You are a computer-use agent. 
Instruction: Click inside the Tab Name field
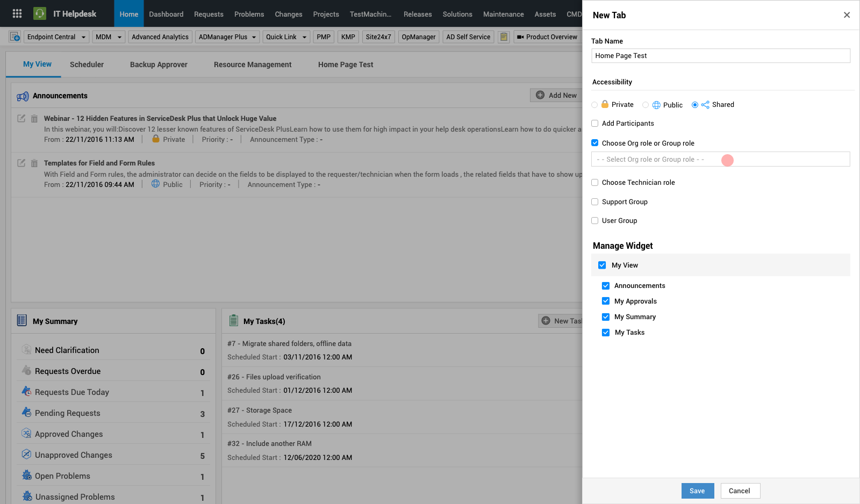pyautogui.click(x=720, y=55)
